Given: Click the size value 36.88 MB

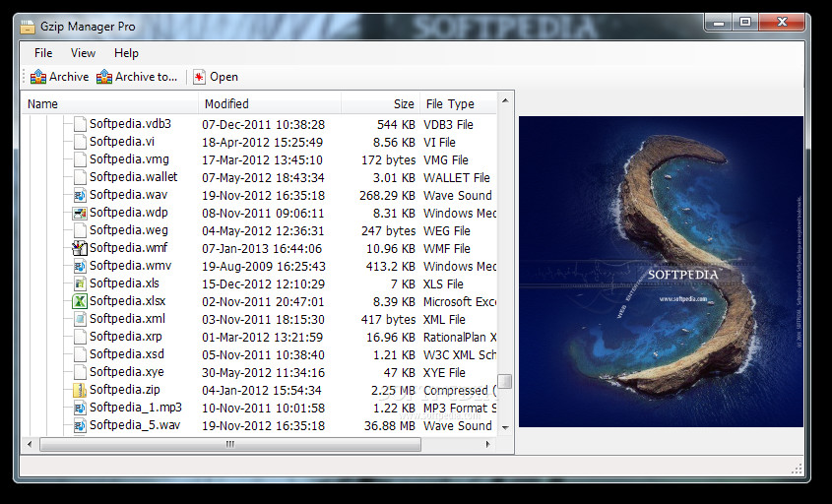Looking at the screenshot, I should point(390,426).
